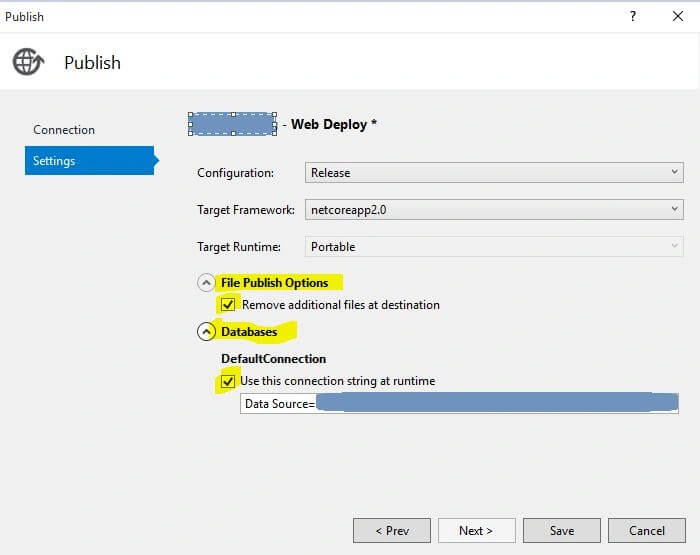Close the Publish dialog window
700x555 pixels.
point(678,17)
